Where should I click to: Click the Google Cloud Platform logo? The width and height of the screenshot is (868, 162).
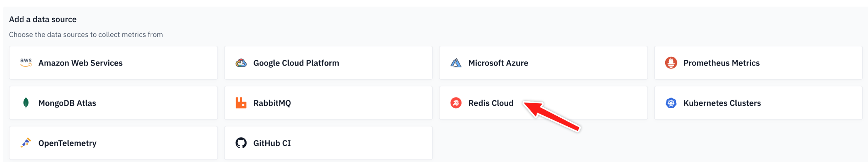tap(241, 63)
